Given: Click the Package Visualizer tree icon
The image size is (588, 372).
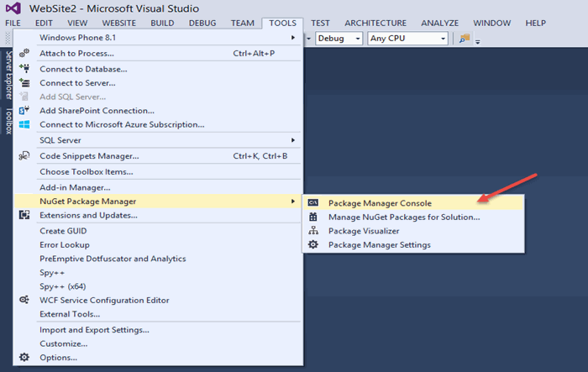Looking at the screenshot, I should pyautogui.click(x=313, y=231).
